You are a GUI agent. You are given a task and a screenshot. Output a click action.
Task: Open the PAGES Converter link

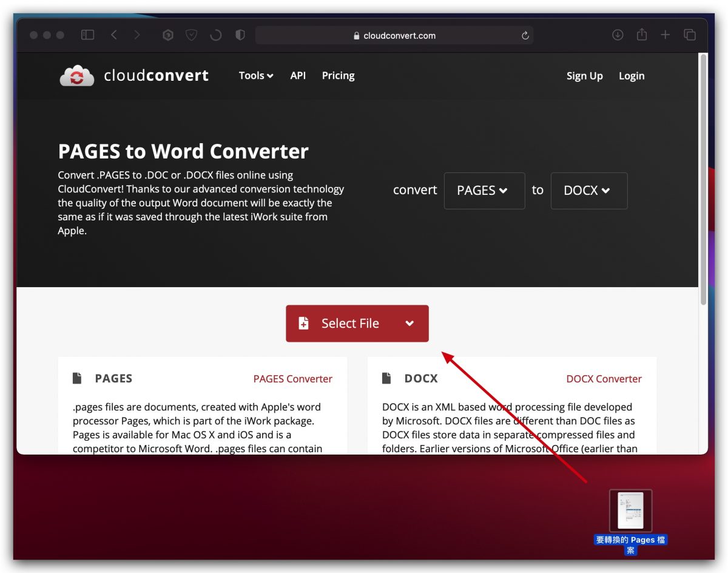coord(293,379)
